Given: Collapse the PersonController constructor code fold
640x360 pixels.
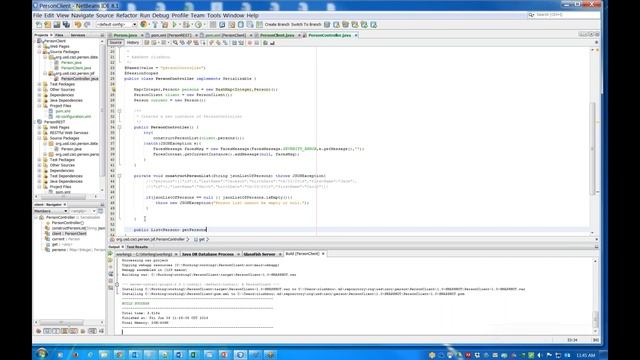Looking at the screenshot, I should (119, 127).
